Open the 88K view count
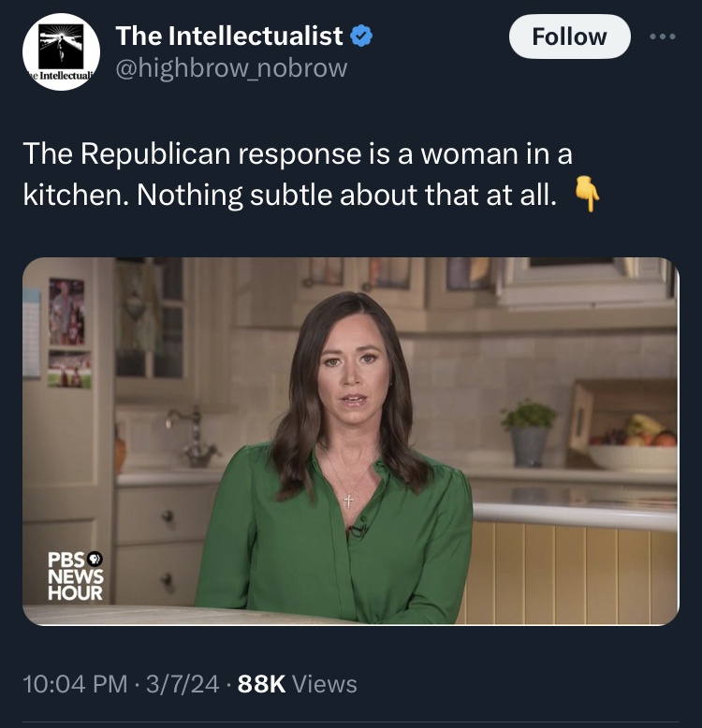The height and width of the screenshot is (728, 702). pos(262,684)
